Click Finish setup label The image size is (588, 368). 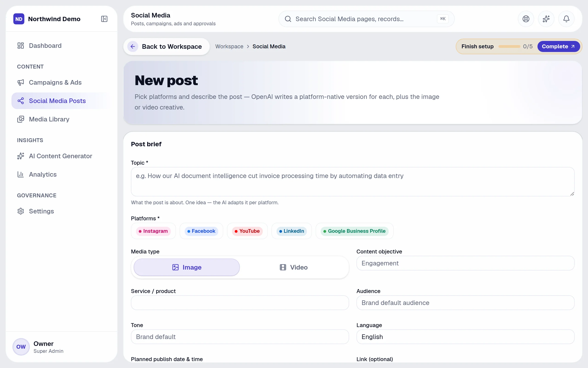[x=478, y=46]
